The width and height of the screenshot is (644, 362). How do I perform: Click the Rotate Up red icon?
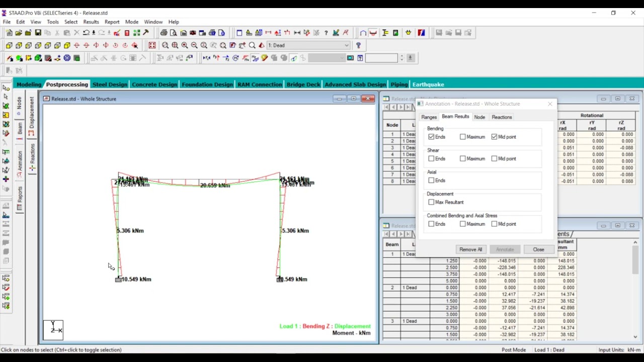pos(76,45)
